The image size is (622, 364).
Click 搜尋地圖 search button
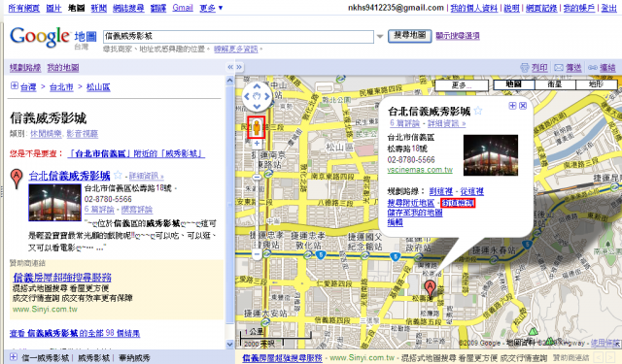[x=410, y=36]
